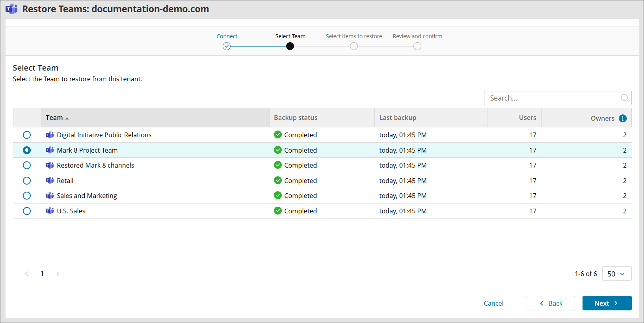Go to previous page using left arrow
This screenshot has width=644, height=323.
(26, 274)
